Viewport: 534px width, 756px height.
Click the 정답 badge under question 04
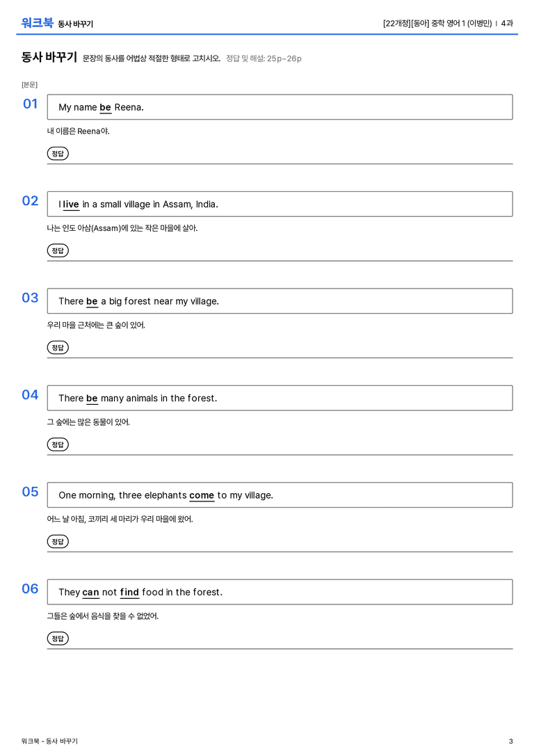point(58,444)
